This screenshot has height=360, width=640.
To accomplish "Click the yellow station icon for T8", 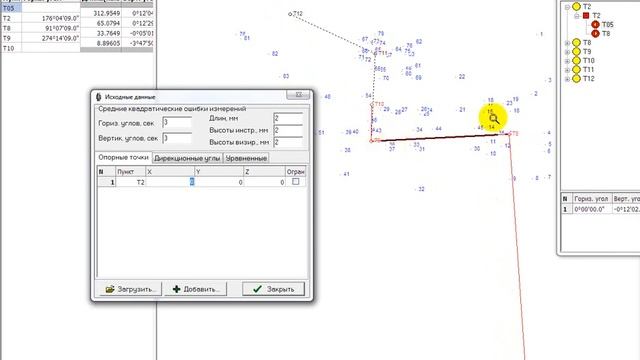I will click(576, 42).
